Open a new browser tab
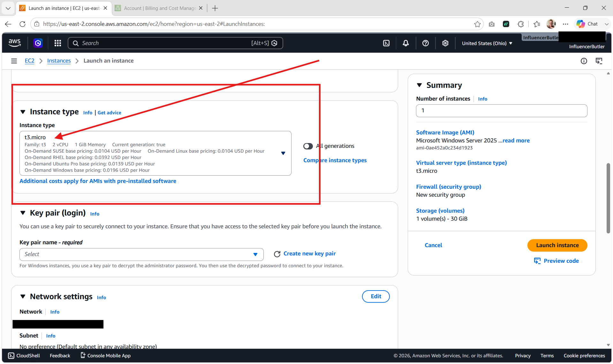Image resolution: width=613 pixels, height=364 pixels. point(215,8)
